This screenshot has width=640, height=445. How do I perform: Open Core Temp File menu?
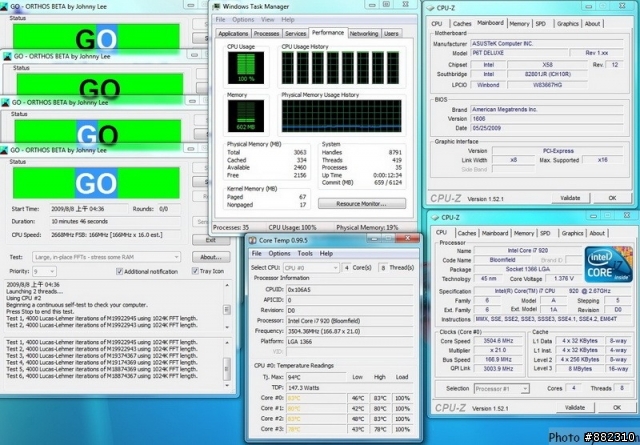coord(256,254)
